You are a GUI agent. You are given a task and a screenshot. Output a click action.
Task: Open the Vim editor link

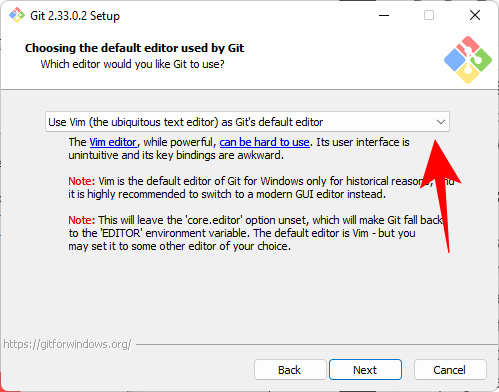pyautogui.click(x=113, y=142)
